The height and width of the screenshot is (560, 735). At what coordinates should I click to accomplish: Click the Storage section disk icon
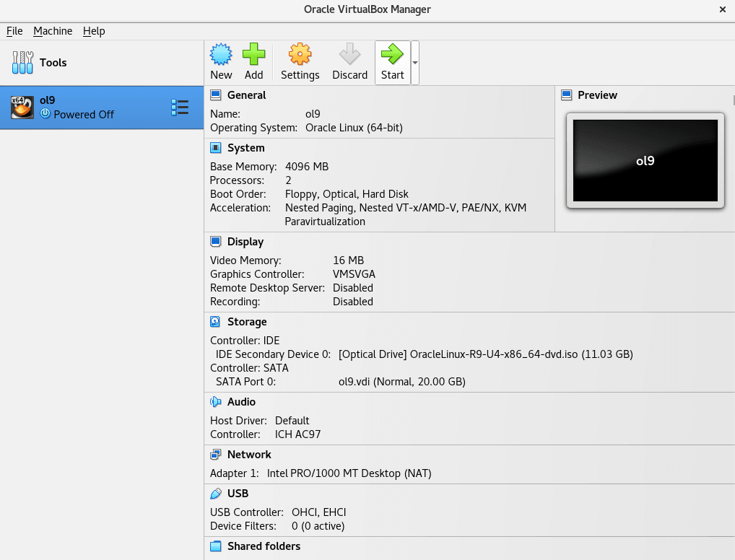pos(215,322)
